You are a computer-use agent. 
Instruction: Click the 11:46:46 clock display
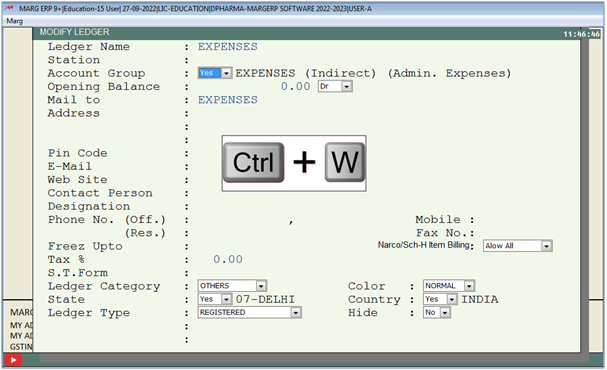(581, 34)
